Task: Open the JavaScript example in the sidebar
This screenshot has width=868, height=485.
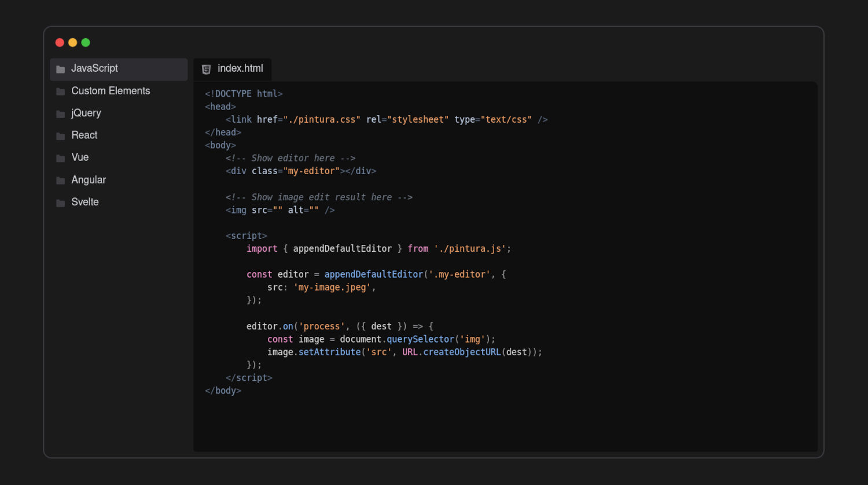Action: pos(94,68)
